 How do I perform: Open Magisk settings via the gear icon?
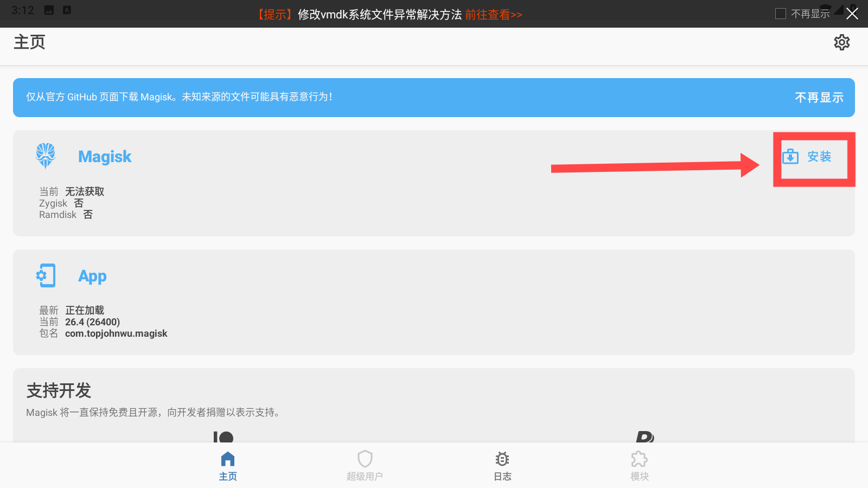tap(842, 42)
